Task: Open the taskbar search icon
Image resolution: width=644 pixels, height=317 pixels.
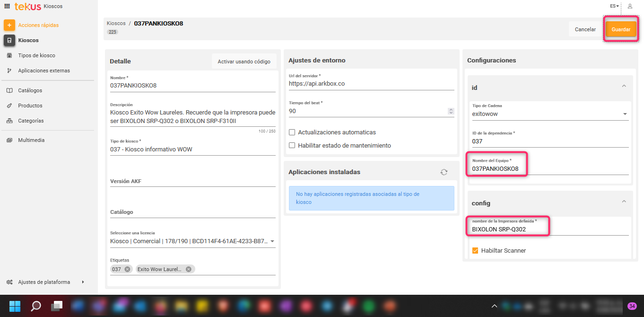Action: click(36, 306)
